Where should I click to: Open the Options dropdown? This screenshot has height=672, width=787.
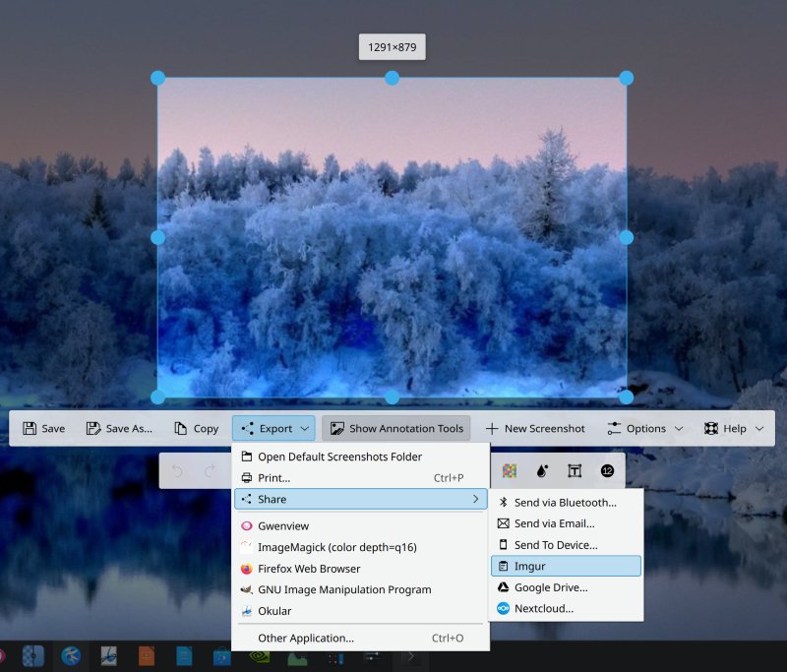(x=644, y=428)
